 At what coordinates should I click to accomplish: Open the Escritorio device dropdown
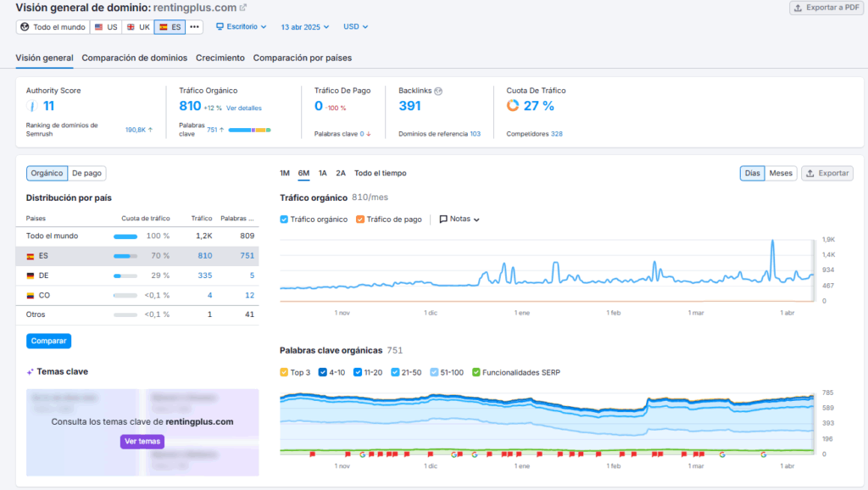[241, 27]
